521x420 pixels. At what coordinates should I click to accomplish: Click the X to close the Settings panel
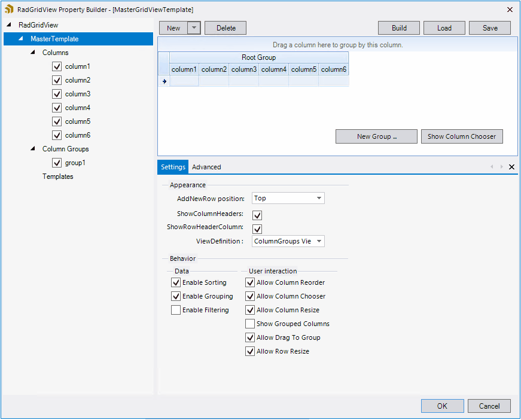click(x=511, y=167)
